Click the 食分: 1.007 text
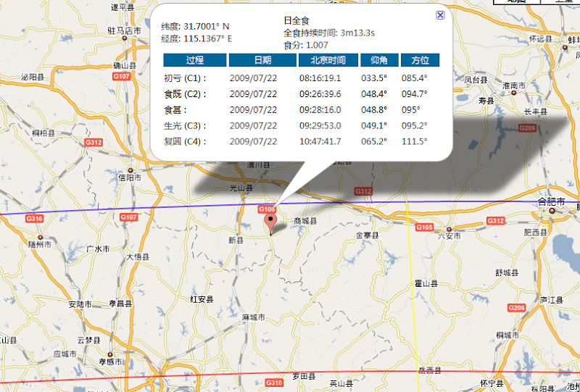 click(x=306, y=46)
